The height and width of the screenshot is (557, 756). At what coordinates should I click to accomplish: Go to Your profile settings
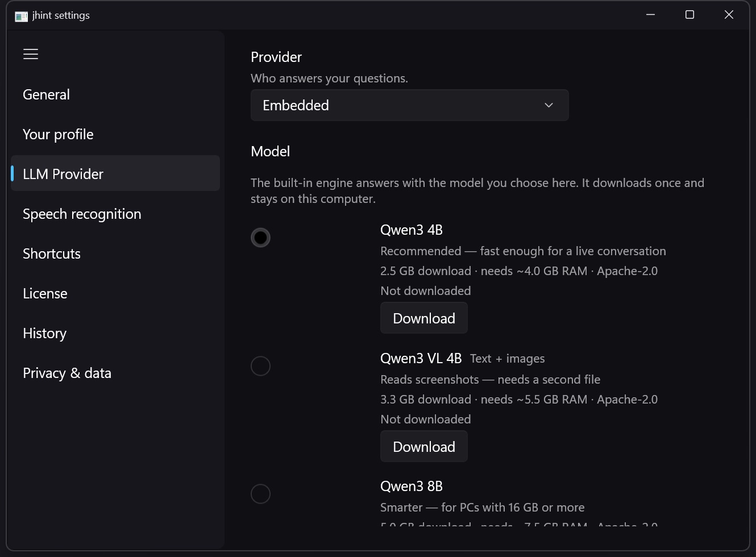(115, 134)
